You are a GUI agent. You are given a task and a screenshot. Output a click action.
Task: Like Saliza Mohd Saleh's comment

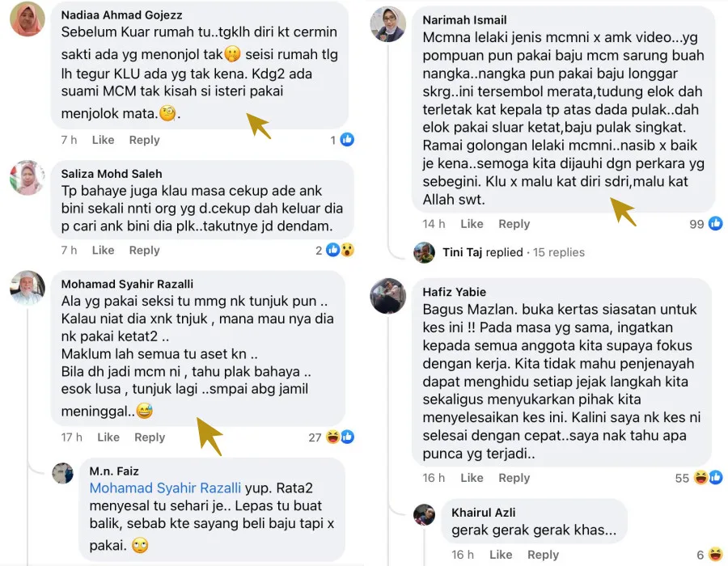tap(103, 250)
